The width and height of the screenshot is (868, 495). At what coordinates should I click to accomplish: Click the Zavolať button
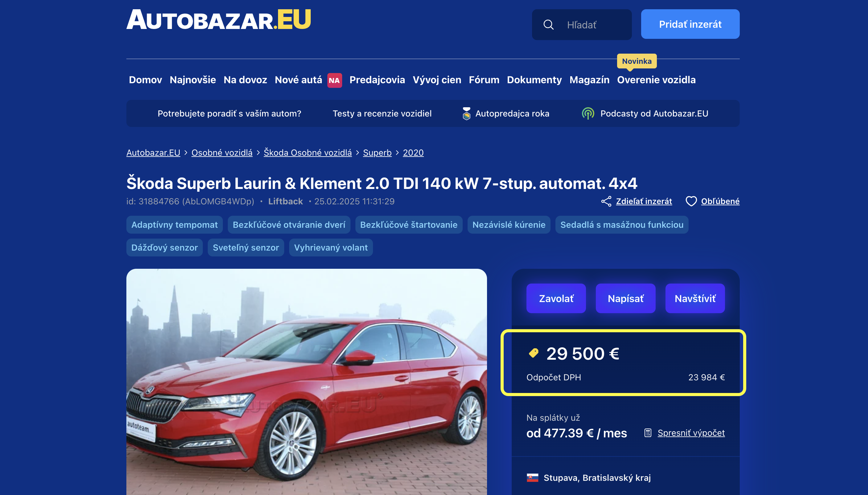(x=556, y=298)
